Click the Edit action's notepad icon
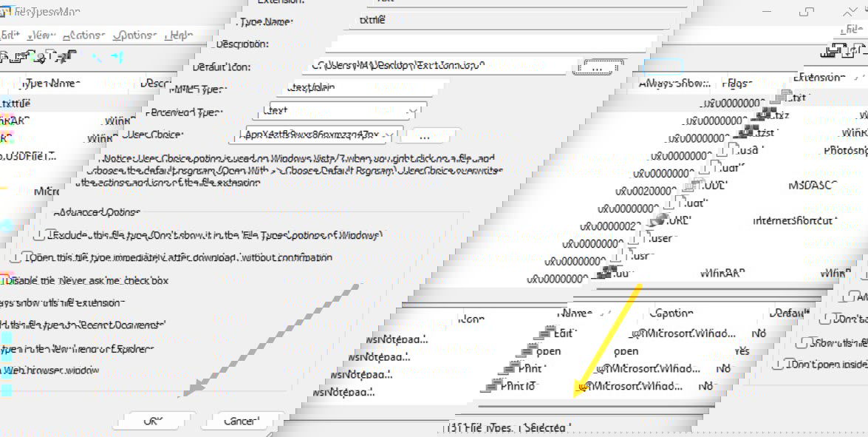Image resolution: width=868 pixels, height=437 pixels. (545, 333)
